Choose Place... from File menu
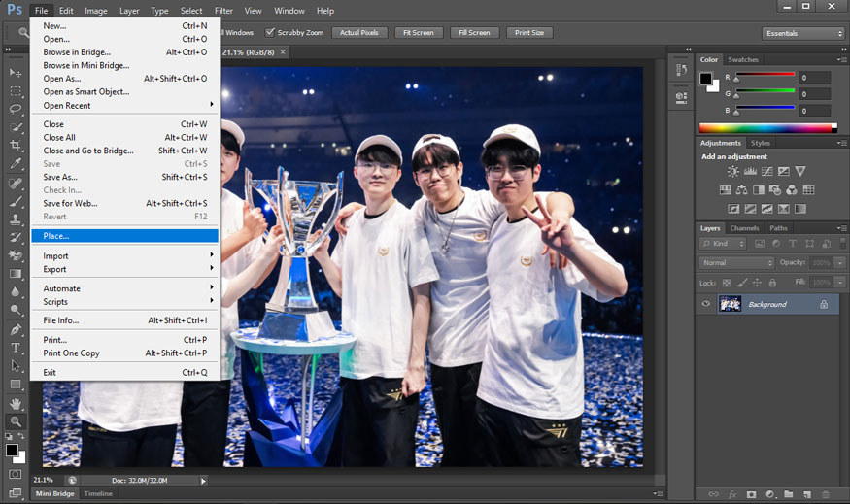The image size is (850, 504). (x=124, y=236)
